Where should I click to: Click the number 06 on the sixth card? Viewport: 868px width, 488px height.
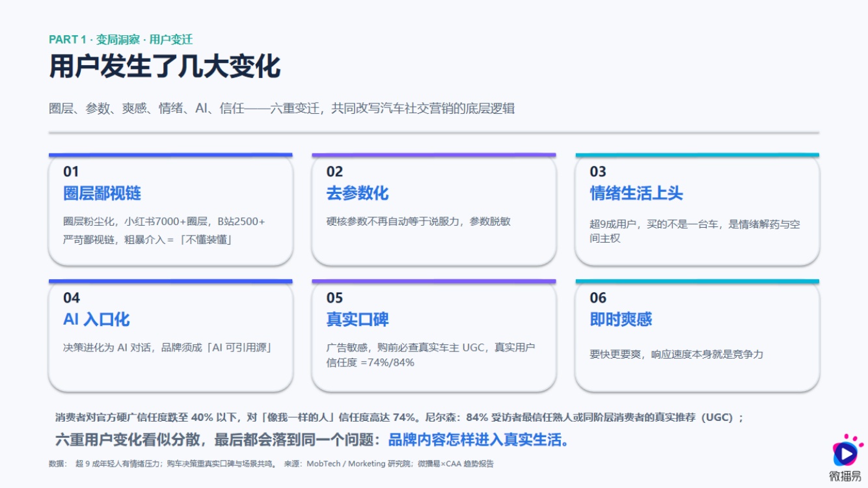[598, 298]
